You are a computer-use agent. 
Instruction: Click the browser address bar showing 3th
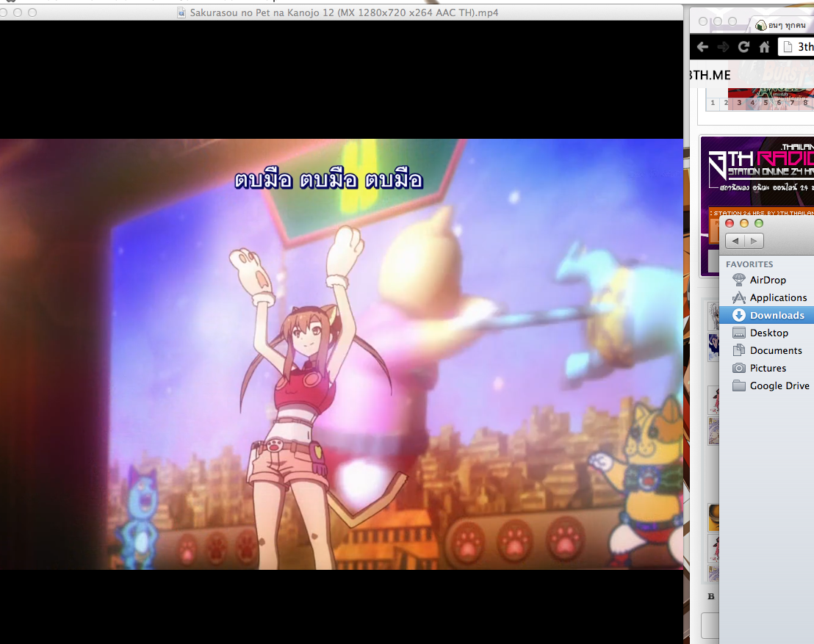pyautogui.click(x=796, y=47)
